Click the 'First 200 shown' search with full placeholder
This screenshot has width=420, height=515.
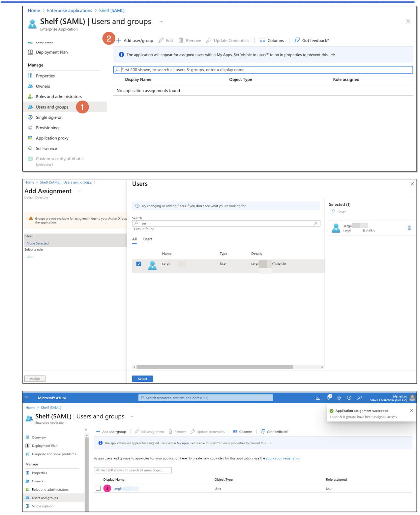tap(263, 70)
